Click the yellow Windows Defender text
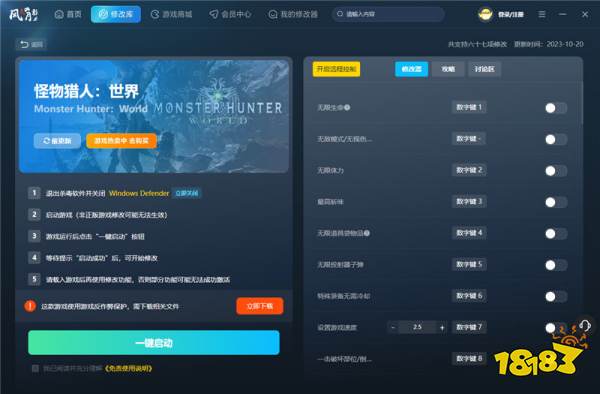 point(139,193)
